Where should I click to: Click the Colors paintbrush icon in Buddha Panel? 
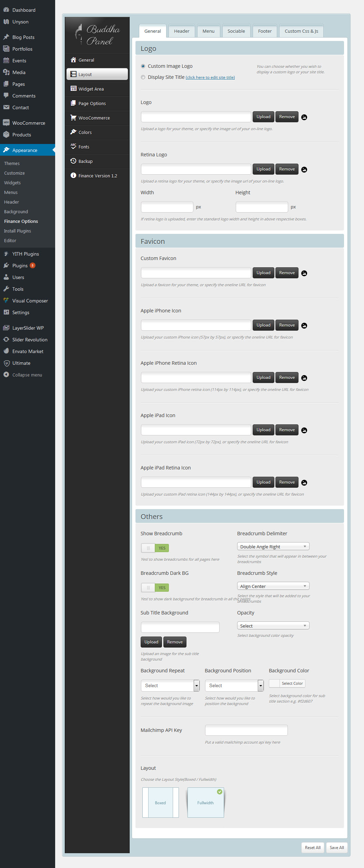(x=73, y=132)
